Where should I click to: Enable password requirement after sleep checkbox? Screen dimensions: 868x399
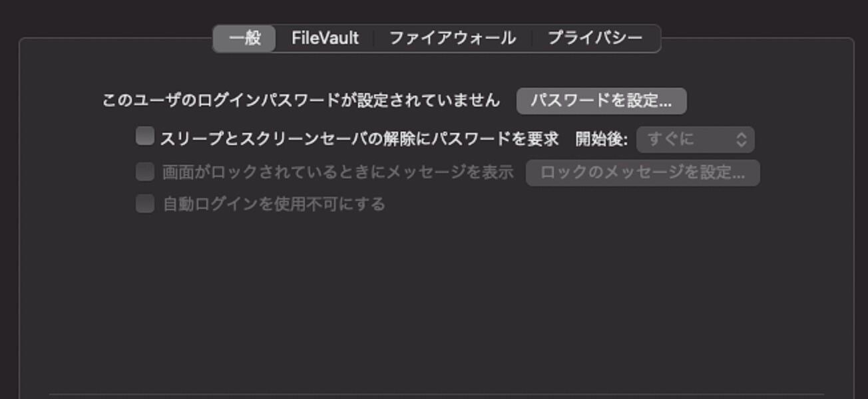(x=144, y=137)
